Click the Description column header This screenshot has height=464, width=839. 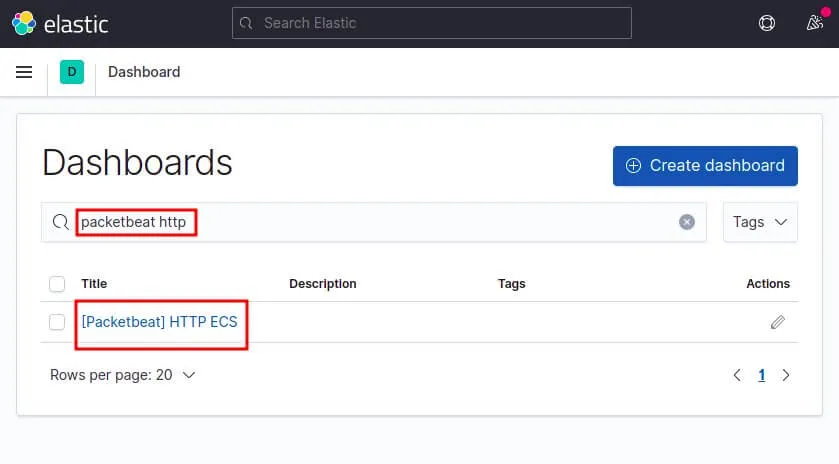point(323,284)
